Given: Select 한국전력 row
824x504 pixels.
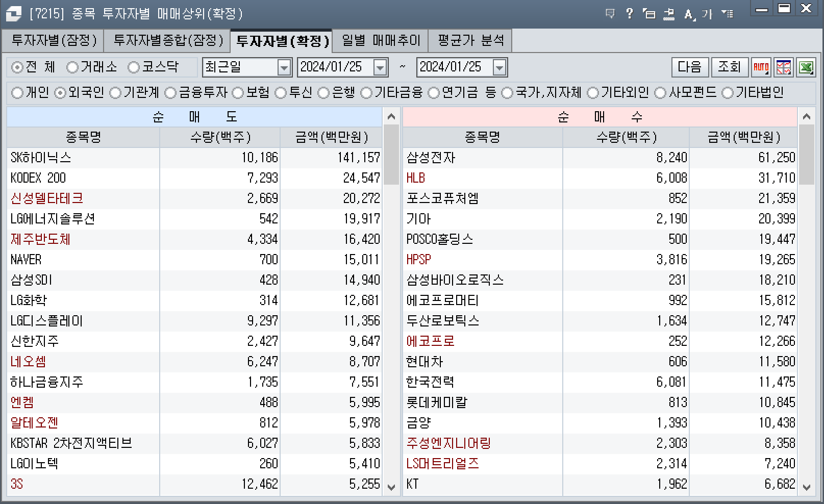Looking at the screenshot, I should (x=600, y=382).
